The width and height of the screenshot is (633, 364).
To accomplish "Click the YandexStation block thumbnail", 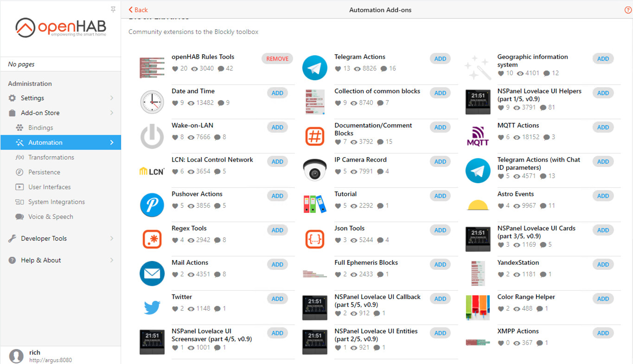I will [x=478, y=274].
